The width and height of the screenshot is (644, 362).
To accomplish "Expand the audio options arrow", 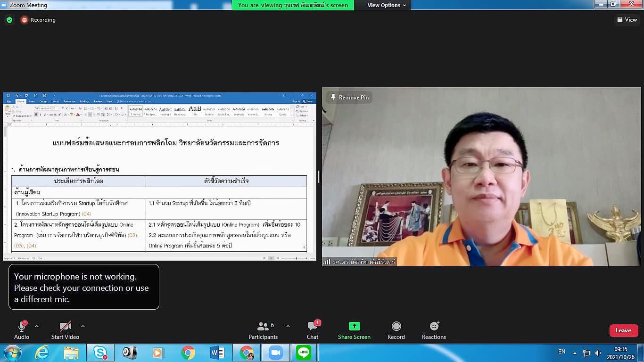I will coord(37,326).
